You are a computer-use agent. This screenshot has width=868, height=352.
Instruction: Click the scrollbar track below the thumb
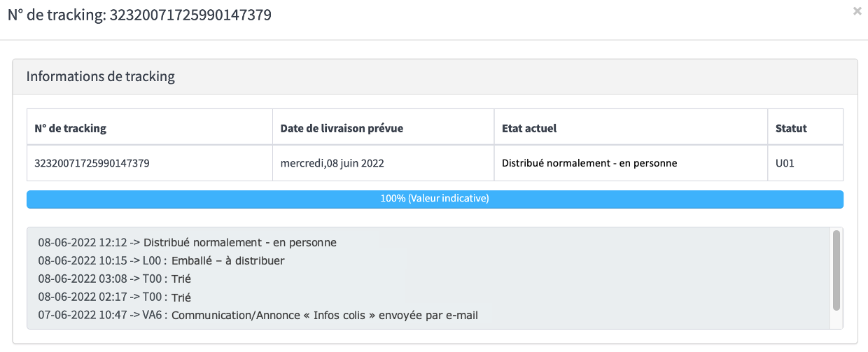click(836, 319)
